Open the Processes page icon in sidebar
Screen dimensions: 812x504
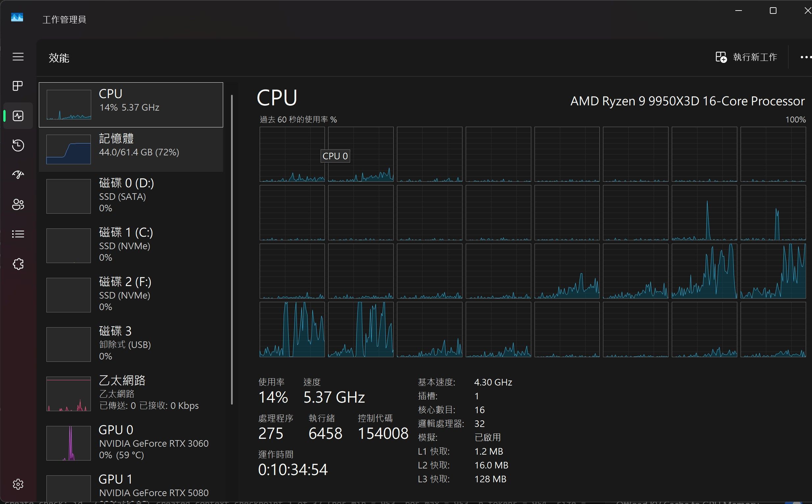[x=18, y=86]
